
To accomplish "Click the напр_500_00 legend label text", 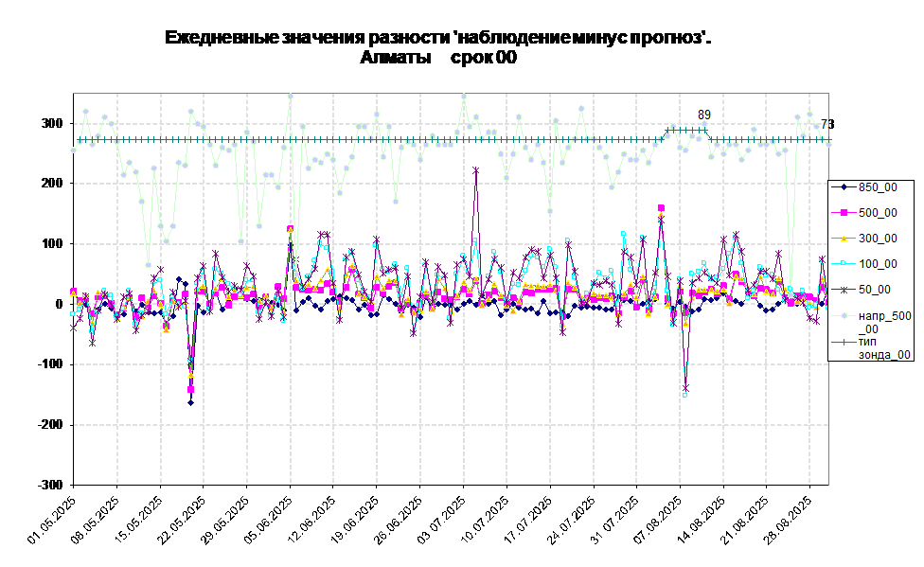I will 884,322.
